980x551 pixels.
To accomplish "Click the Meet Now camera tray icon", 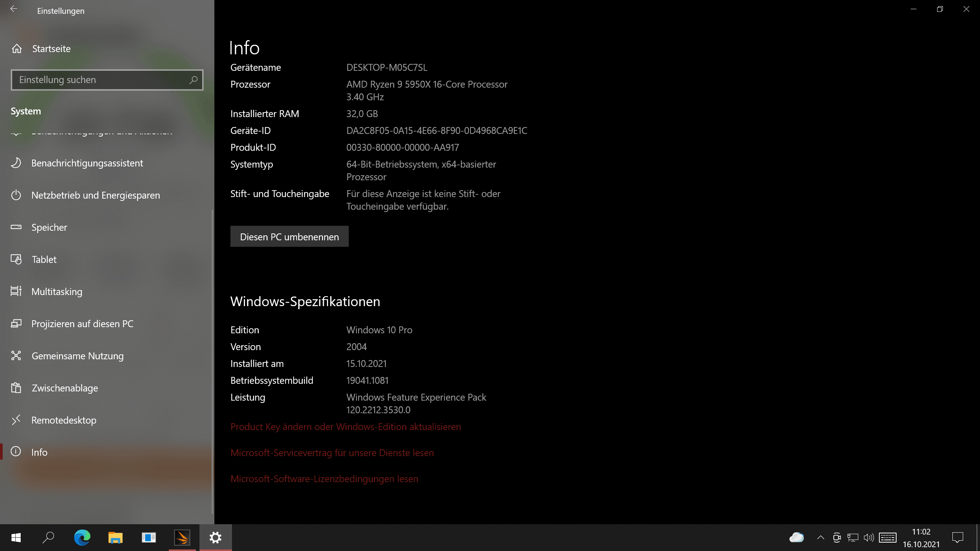I will [837, 538].
